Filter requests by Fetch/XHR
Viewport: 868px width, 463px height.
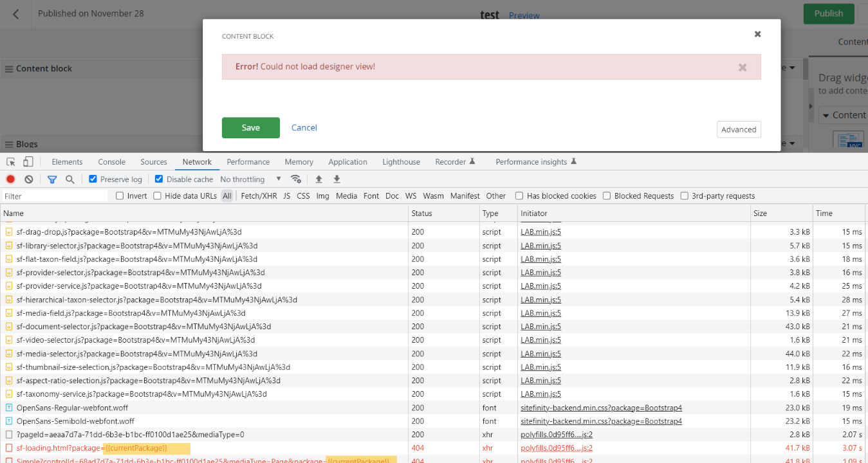click(259, 196)
